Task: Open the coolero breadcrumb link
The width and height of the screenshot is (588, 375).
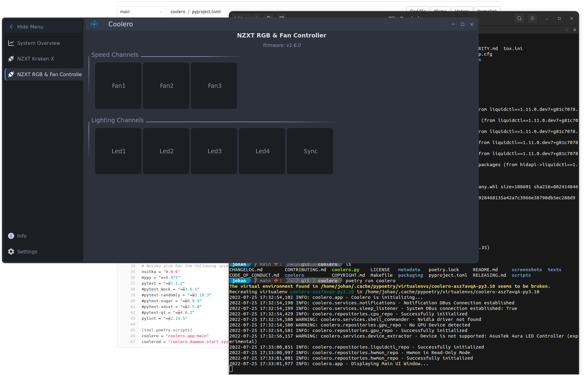Action: click(178, 12)
